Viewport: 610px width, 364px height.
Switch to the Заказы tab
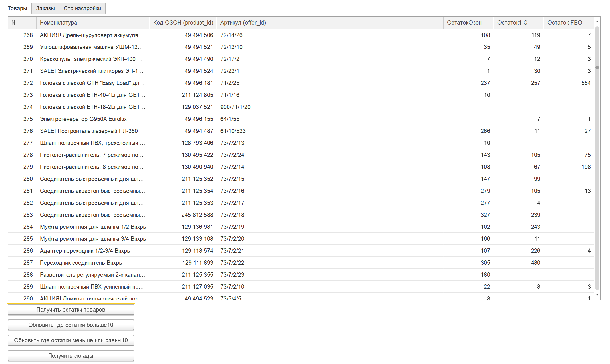click(x=45, y=8)
